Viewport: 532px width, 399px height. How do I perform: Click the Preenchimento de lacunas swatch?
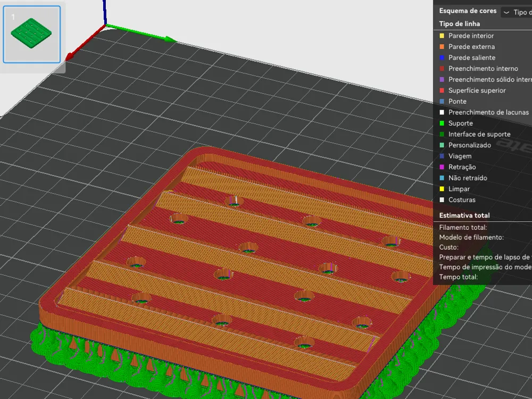pyautogui.click(x=442, y=112)
